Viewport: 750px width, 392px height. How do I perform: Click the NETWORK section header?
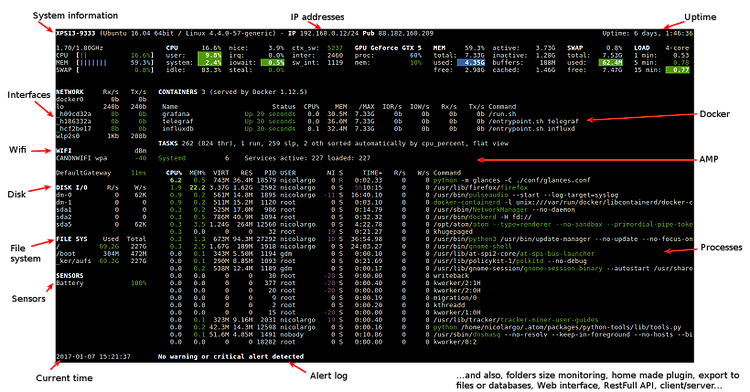click(69, 92)
